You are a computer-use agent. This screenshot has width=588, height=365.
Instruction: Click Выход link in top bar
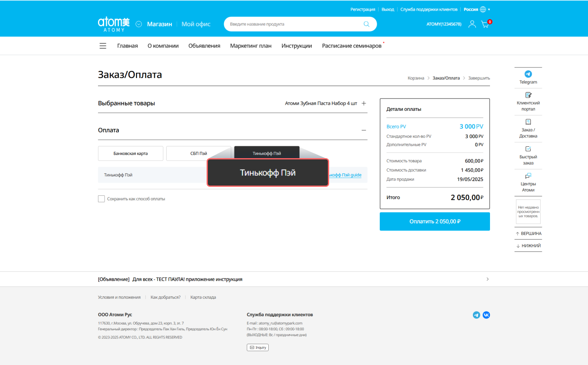pos(388,9)
